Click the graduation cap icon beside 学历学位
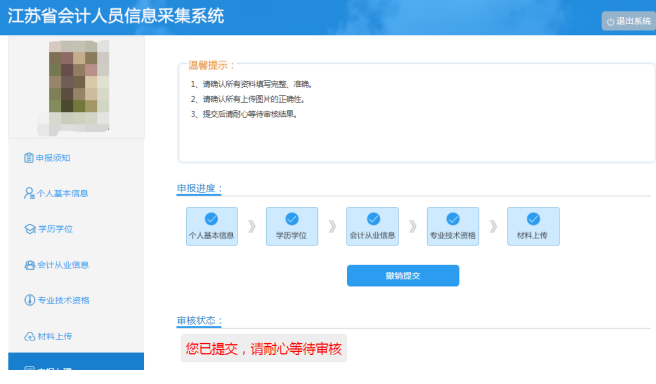The width and height of the screenshot is (656, 384). (30, 229)
